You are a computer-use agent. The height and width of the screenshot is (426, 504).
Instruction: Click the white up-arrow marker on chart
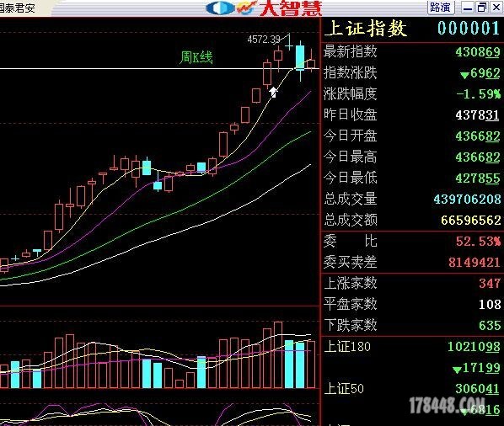coord(273,92)
